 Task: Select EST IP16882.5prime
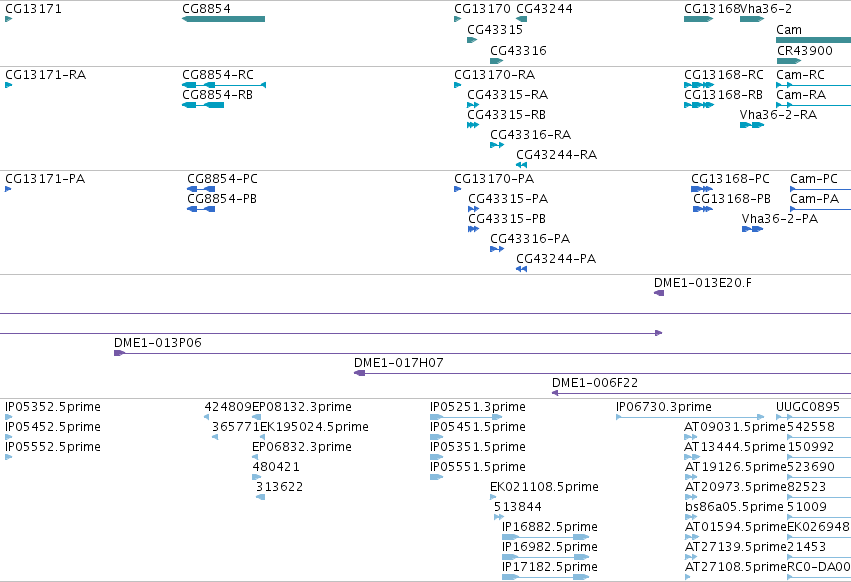point(550,527)
